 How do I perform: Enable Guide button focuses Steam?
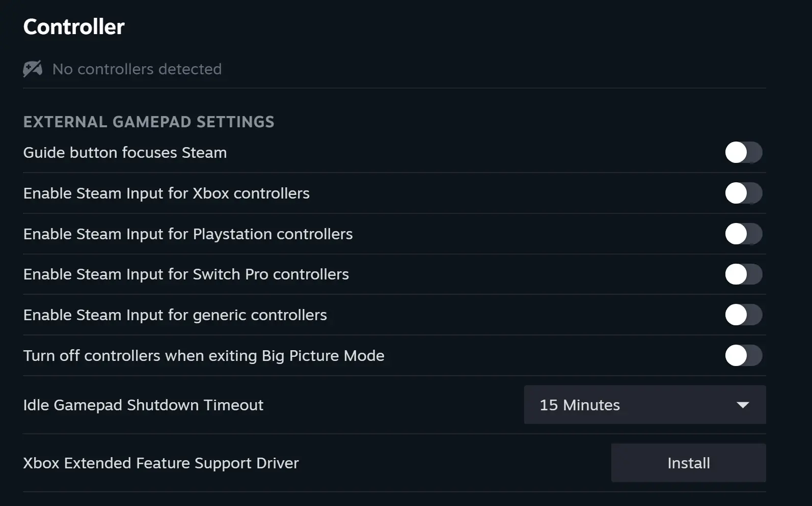point(744,152)
